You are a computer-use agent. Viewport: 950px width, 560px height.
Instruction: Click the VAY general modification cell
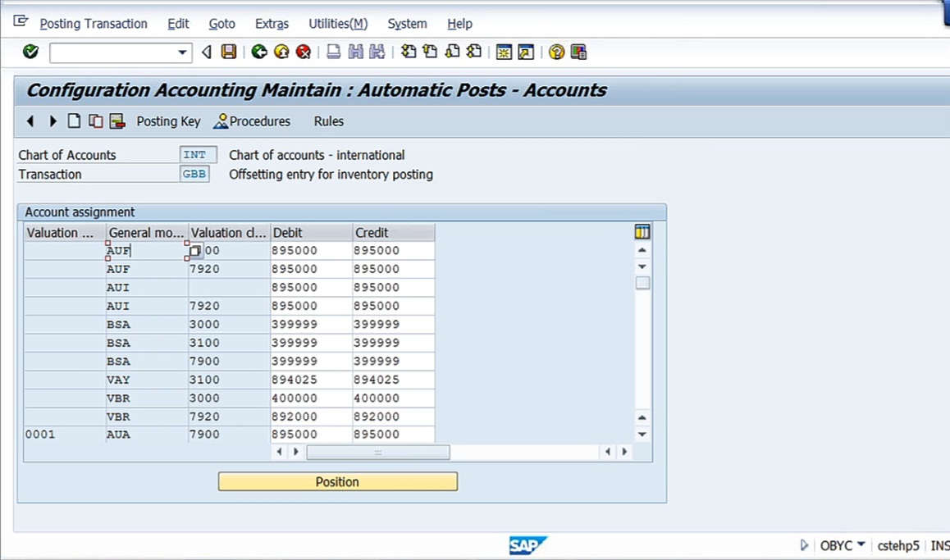(147, 380)
